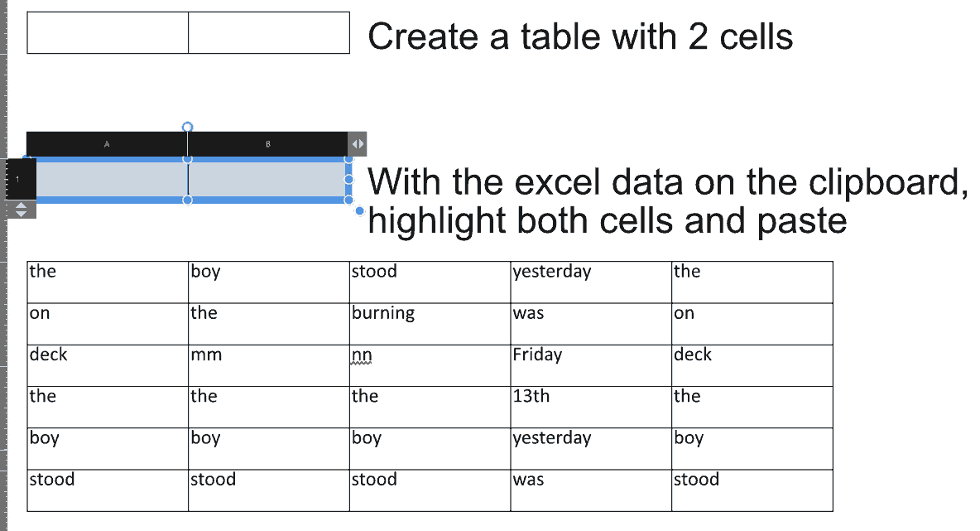The image size is (980, 531).
Task: Click the column add handle with left-right arrows
Action: (x=358, y=144)
